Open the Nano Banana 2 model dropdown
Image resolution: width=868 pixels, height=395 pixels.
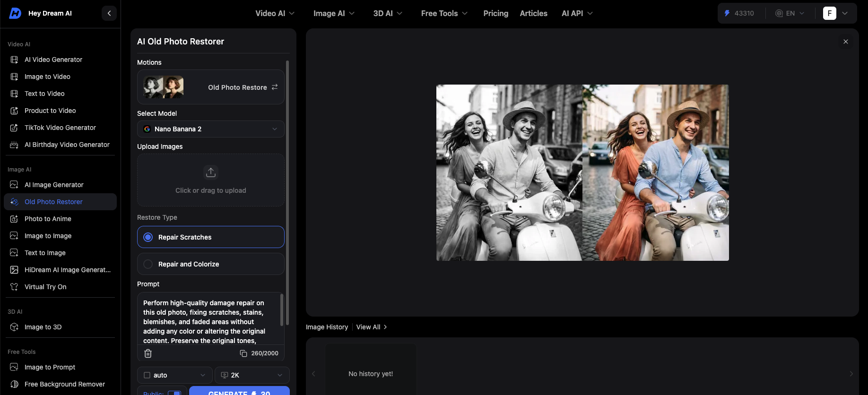[211, 129]
